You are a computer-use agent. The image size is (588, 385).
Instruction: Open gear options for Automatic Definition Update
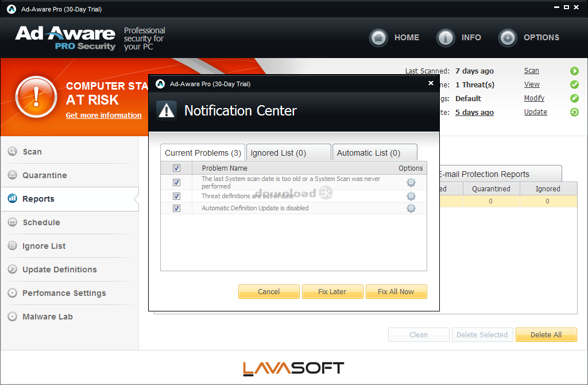click(411, 208)
